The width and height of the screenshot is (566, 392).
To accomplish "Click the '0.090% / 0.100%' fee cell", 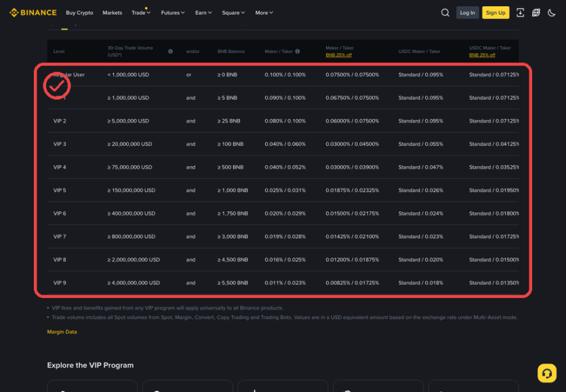I will [x=285, y=97].
